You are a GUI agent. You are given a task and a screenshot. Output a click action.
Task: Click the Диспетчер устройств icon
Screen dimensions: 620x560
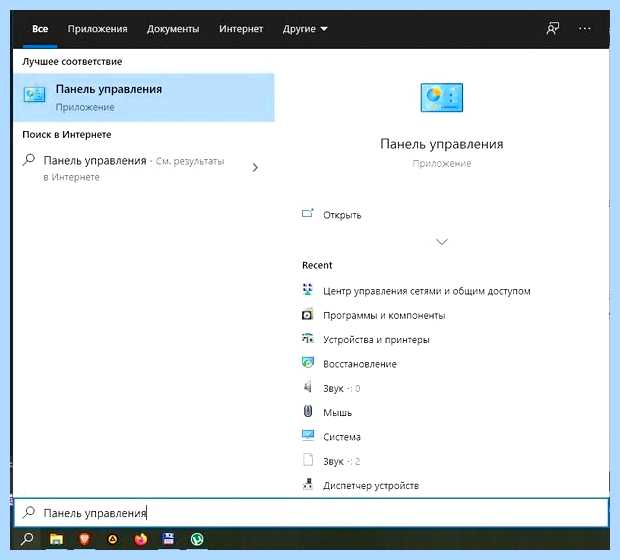(308, 484)
